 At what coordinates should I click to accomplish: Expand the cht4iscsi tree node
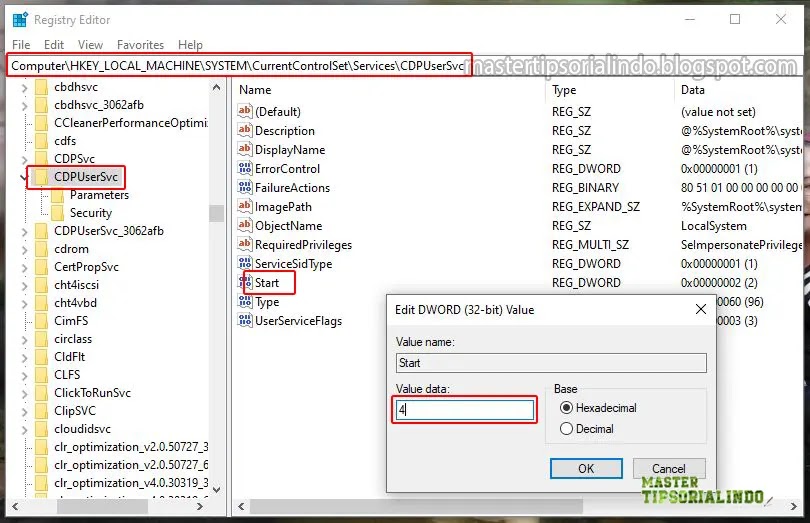click(24, 286)
